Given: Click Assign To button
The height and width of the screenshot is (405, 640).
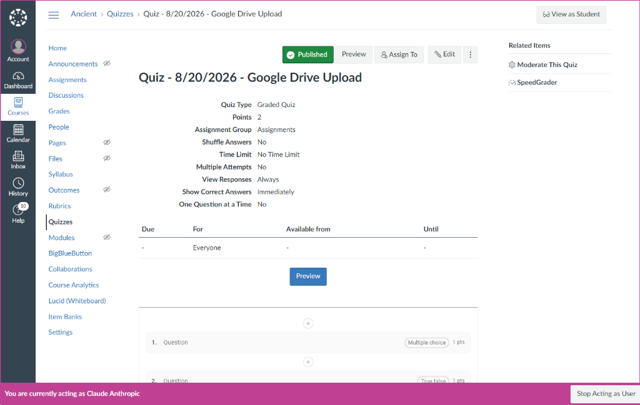Looking at the screenshot, I should (399, 55).
